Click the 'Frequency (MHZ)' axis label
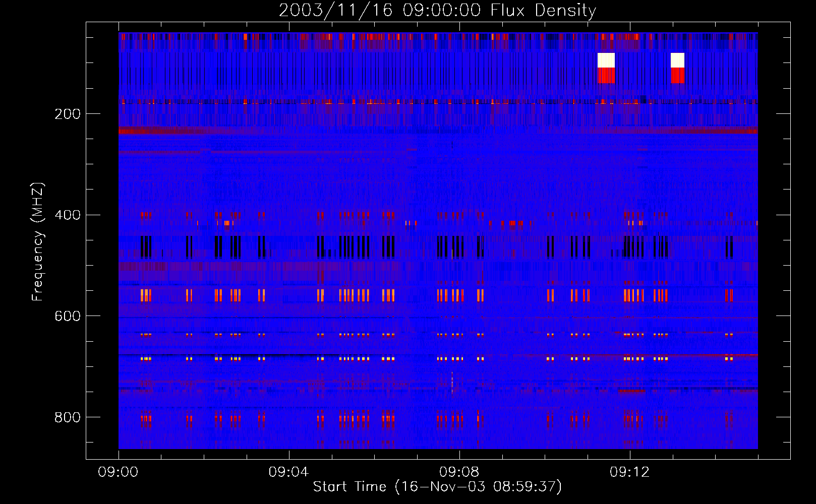The height and width of the screenshot is (504, 816). (x=38, y=242)
